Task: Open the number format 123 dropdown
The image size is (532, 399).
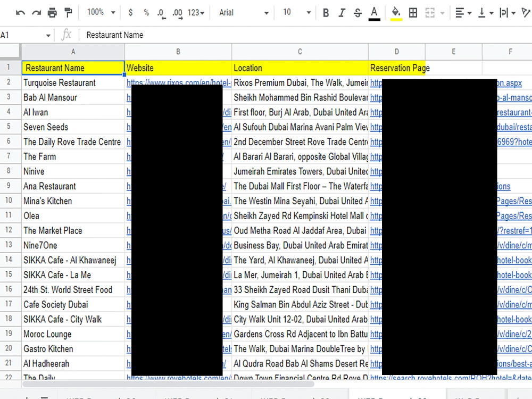Action: (x=196, y=13)
